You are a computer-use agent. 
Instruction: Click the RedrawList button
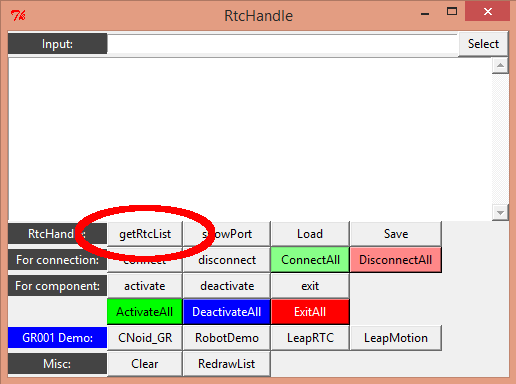pos(227,364)
